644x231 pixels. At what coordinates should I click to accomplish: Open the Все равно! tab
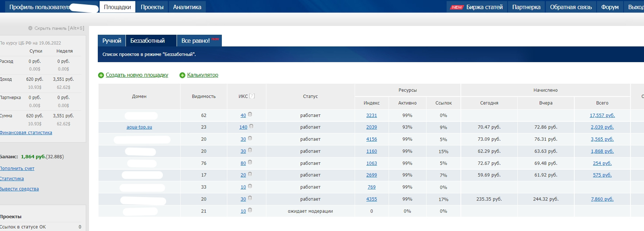[x=196, y=41]
